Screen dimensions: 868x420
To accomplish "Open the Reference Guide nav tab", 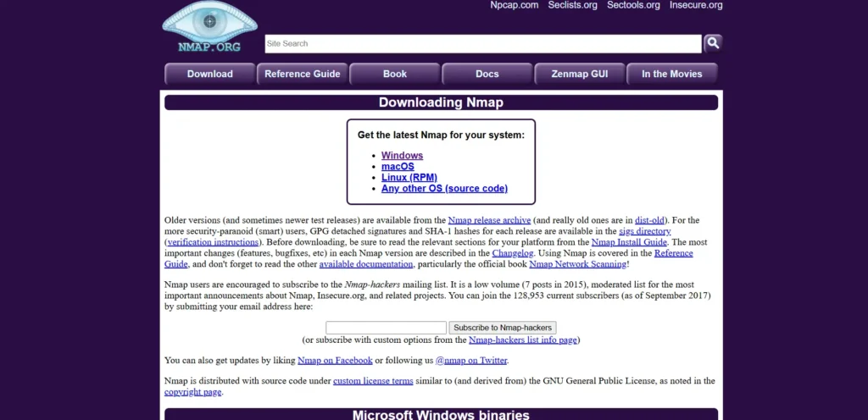I will click(303, 74).
